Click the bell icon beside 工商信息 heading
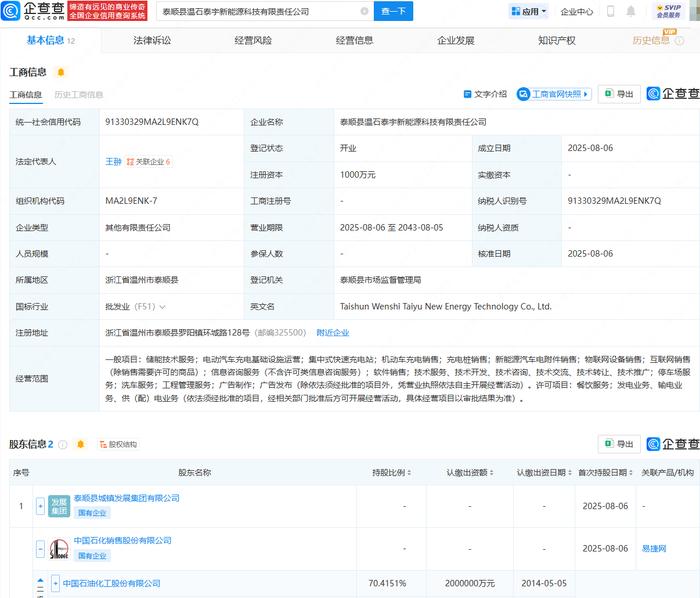The height and width of the screenshot is (598, 700). click(x=61, y=72)
